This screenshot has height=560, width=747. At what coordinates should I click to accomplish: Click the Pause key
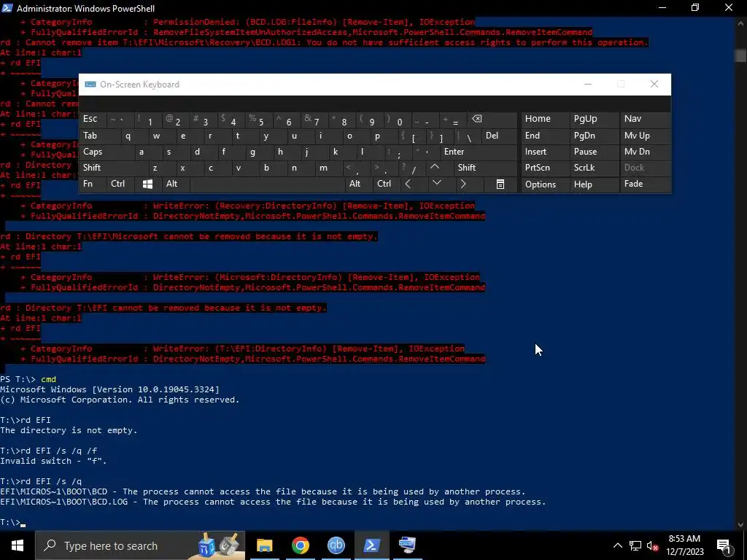pyautogui.click(x=594, y=152)
